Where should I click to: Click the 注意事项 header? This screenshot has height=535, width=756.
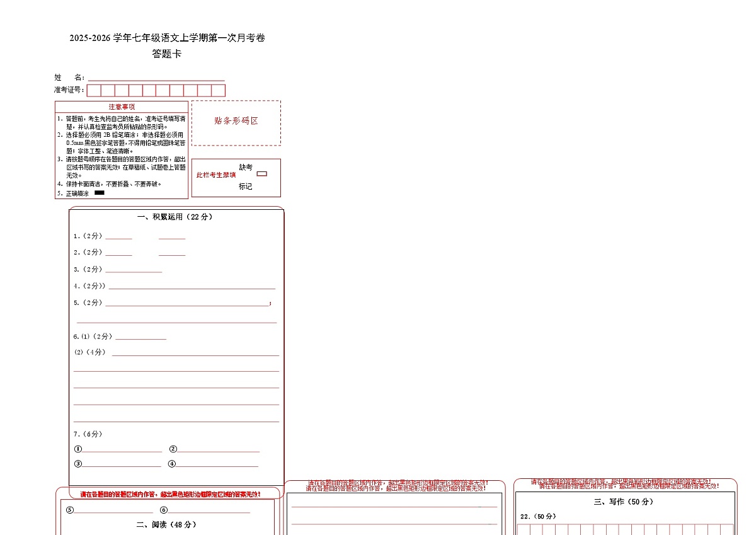122,106
